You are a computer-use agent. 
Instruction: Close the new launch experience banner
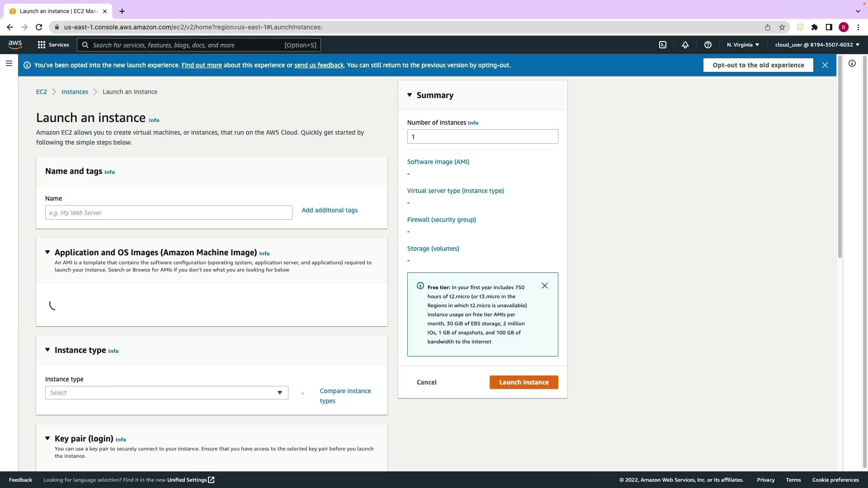(825, 65)
